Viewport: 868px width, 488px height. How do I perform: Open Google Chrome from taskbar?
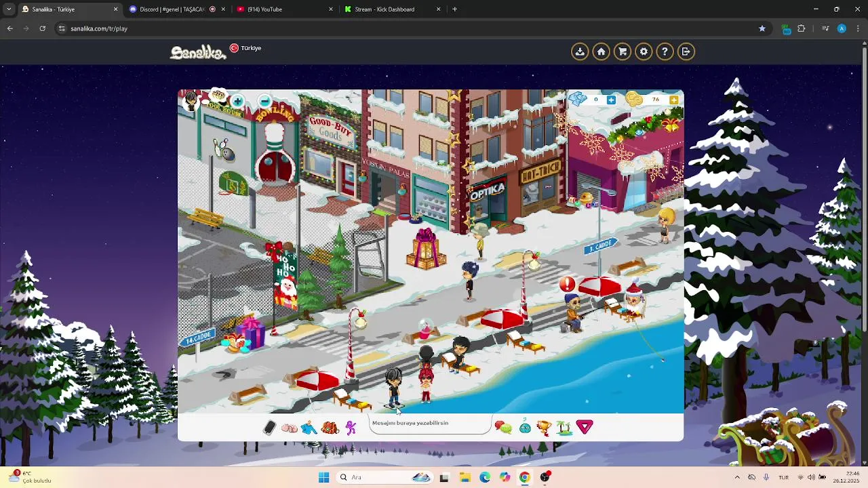coord(524,477)
